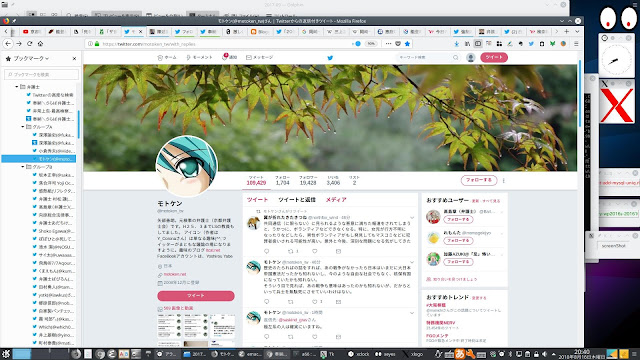This screenshot has height=360, width=640.
Task: Open the Firefox hamburger menu
Action: pyautogui.click(x=576, y=44)
